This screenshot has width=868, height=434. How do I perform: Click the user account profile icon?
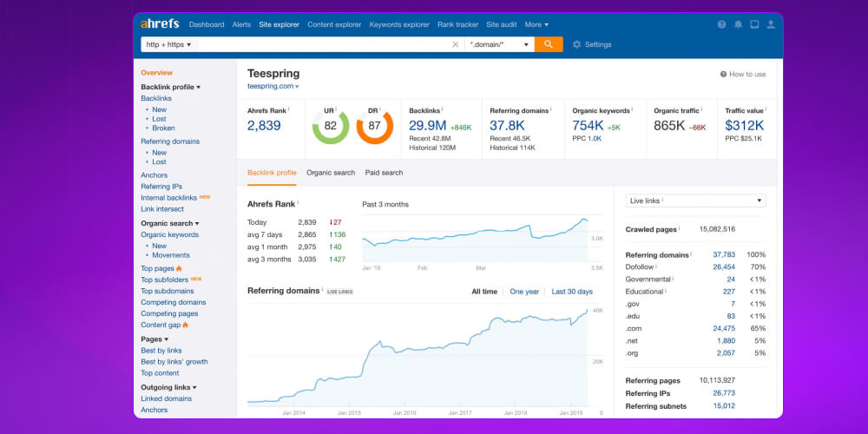[x=771, y=24]
